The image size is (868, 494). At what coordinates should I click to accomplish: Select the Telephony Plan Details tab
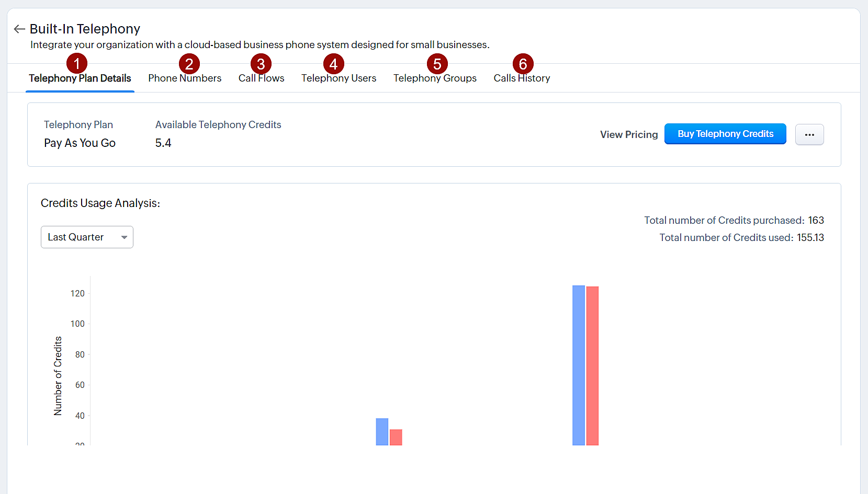coord(80,78)
